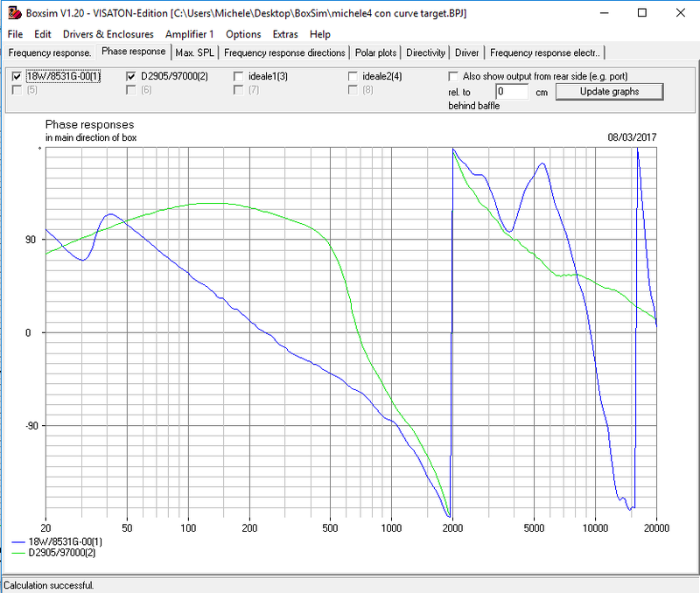The image size is (700, 593).
Task: Open the Directivity tab
Action: (425, 52)
